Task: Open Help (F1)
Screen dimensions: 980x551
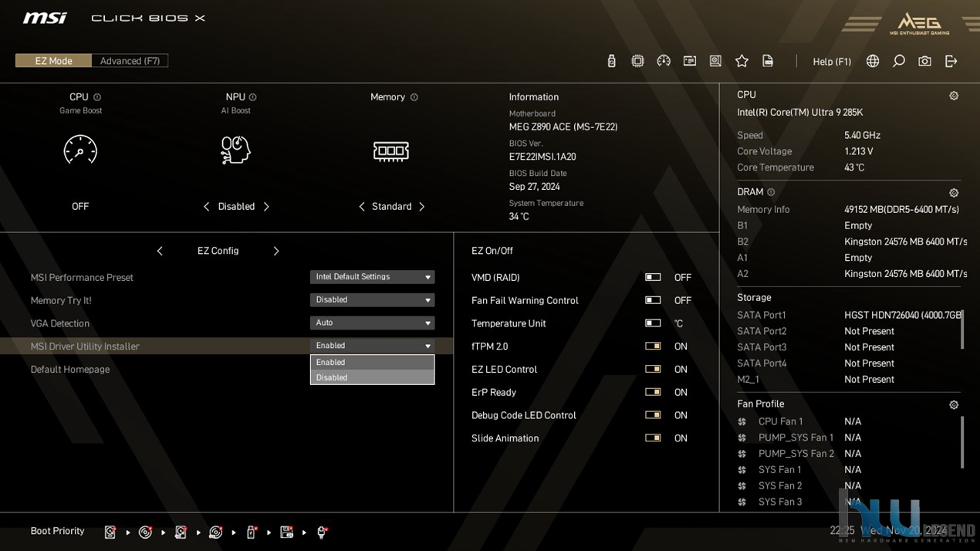Action: coord(832,61)
